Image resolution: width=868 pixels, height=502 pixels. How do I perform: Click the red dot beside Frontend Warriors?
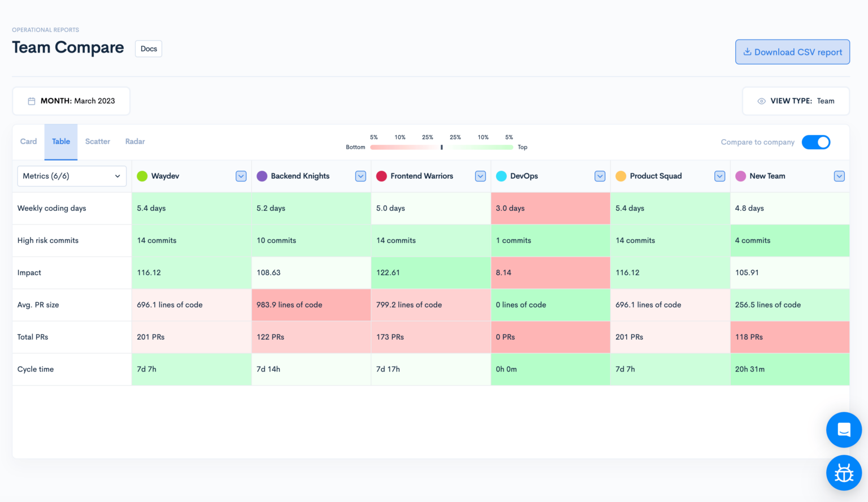(381, 176)
